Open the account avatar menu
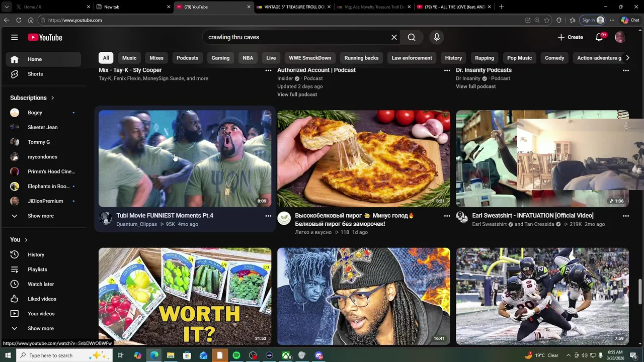 pyautogui.click(x=620, y=37)
